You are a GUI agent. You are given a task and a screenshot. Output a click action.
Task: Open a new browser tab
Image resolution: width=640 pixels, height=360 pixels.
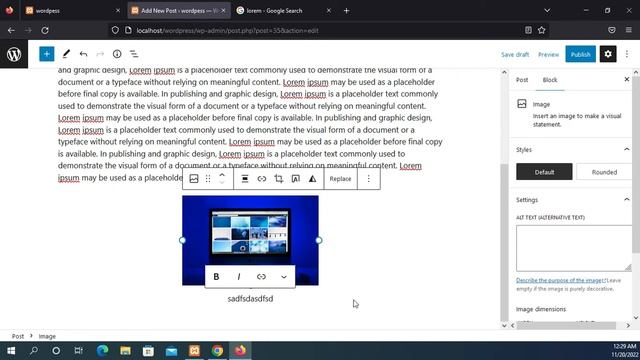pyautogui.click(x=346, y=11)
